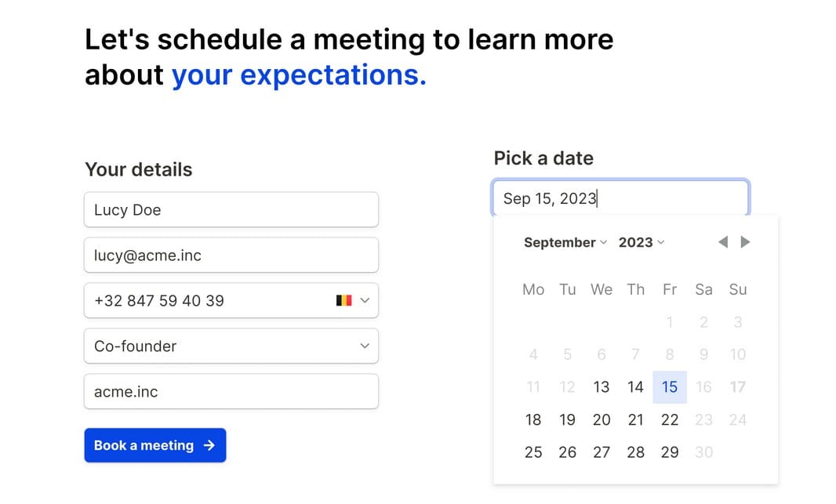Viewport: 836px width, 504px height.
Task: Select September 29 in the calendar
Action: pyautogui.click(x=670, y=452)
